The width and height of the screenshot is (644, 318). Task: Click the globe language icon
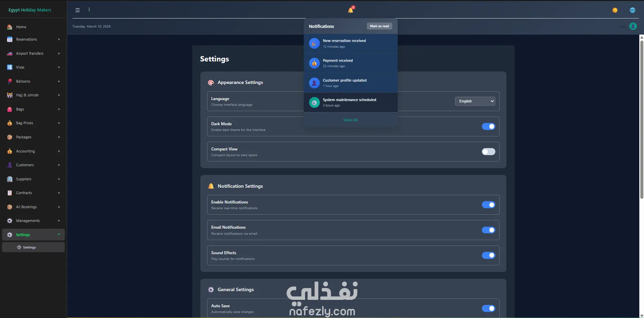pos(632,10)
